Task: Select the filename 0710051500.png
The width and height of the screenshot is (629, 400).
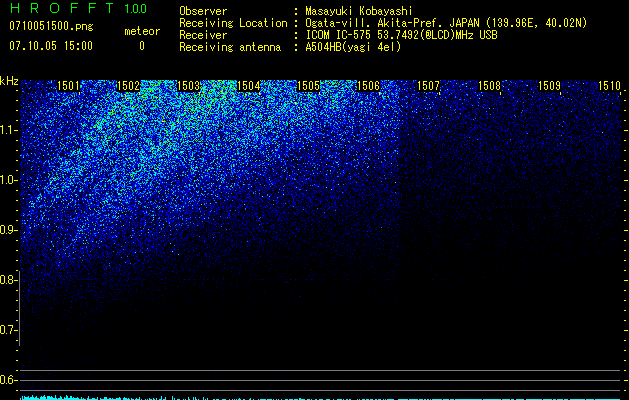Action: [x=51, y=26]
